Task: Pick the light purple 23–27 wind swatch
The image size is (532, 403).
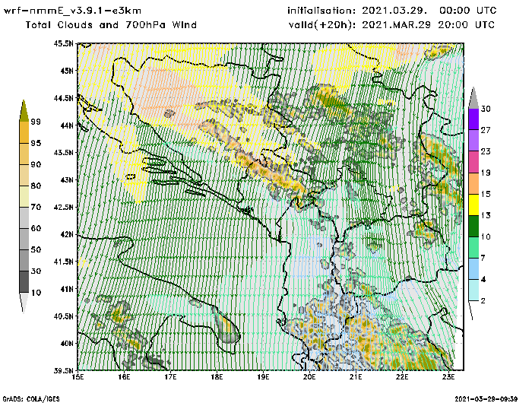Action: 473,141
